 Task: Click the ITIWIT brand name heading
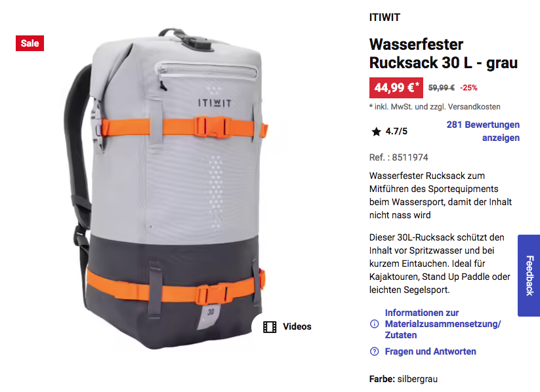[x=384, y=17]
